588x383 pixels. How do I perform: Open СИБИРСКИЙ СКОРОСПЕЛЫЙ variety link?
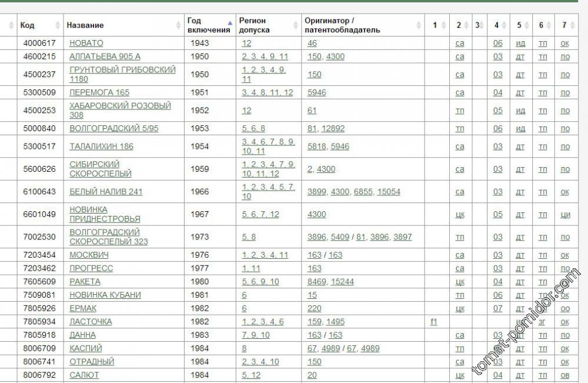pyautogui.click(x=101, y=169)
